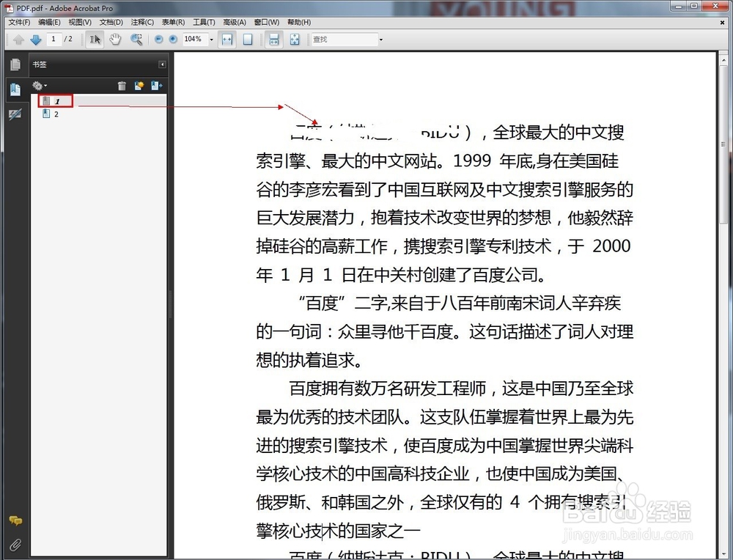Viewport: 733px width, 560px height.
Task: Open the 注释(C) menu
Action: tap(142, 22)
